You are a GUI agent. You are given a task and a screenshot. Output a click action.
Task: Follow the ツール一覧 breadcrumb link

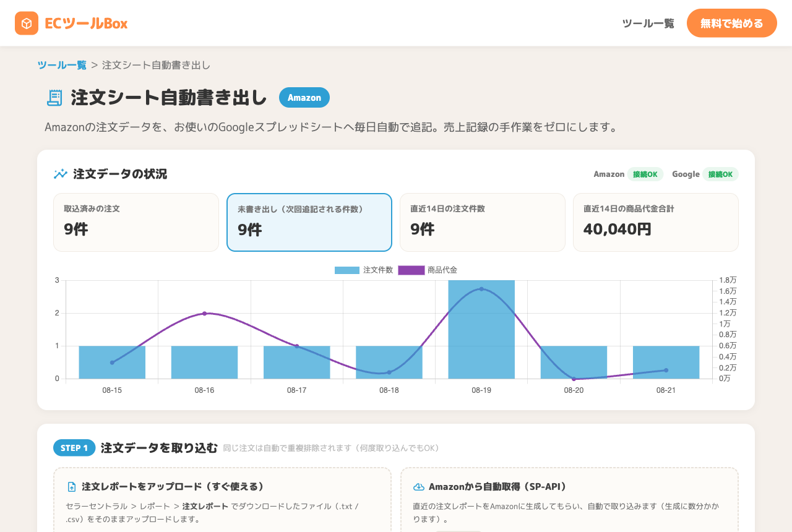62,65
